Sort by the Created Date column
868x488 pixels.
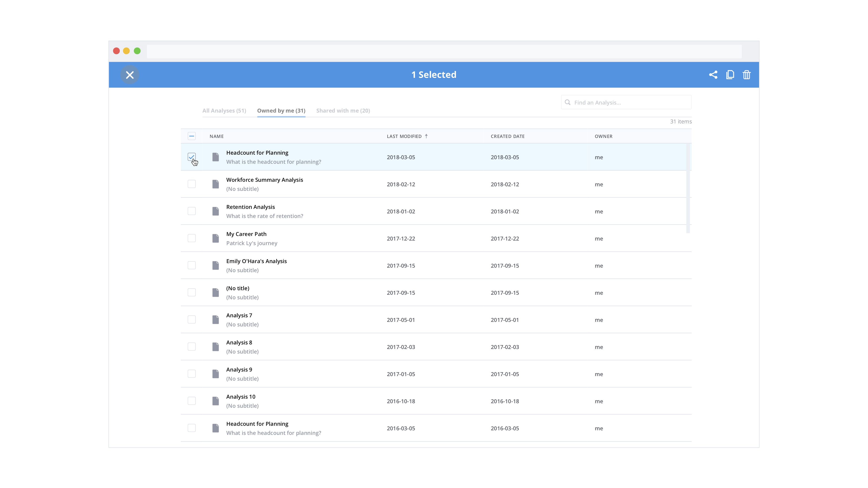pos(508,136)
